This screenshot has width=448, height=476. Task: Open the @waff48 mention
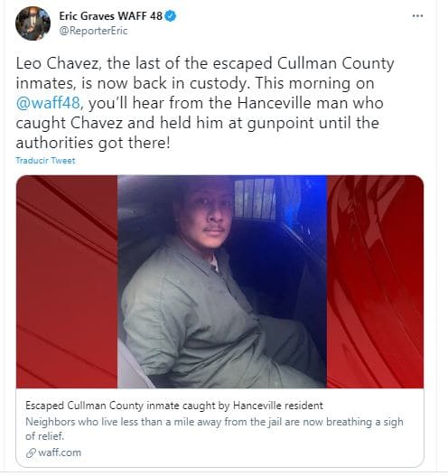pos(48,103)
